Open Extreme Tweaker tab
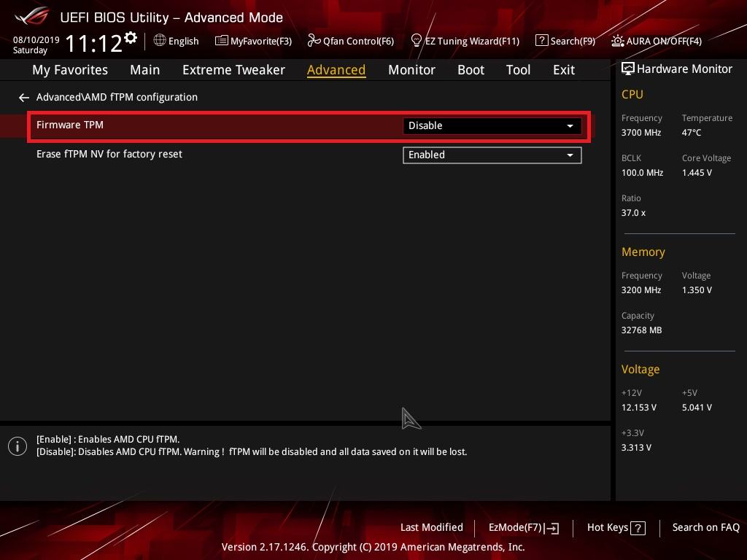 233,70
